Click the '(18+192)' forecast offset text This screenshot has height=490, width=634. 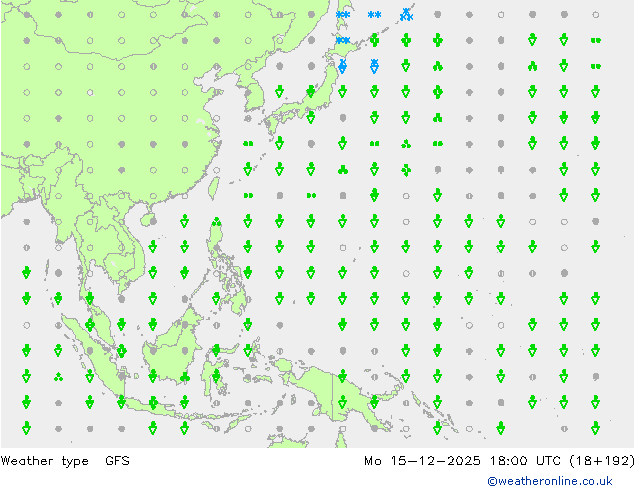coord(602,461)
